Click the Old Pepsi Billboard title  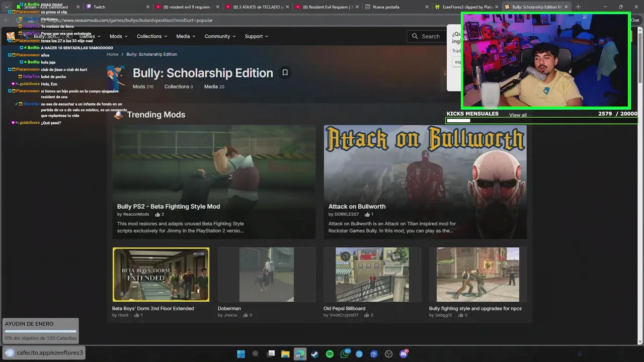coord(344,308)
